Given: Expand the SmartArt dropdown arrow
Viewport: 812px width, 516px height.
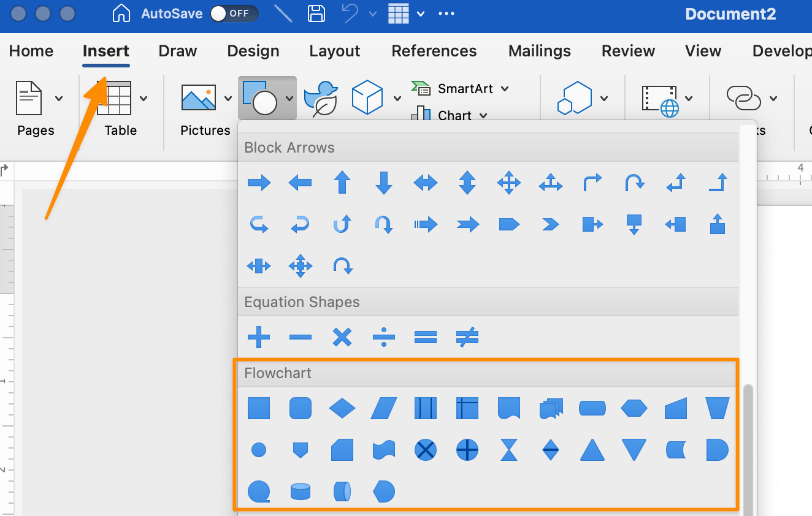Looking at the screenshot, I should tap(505, 89).
